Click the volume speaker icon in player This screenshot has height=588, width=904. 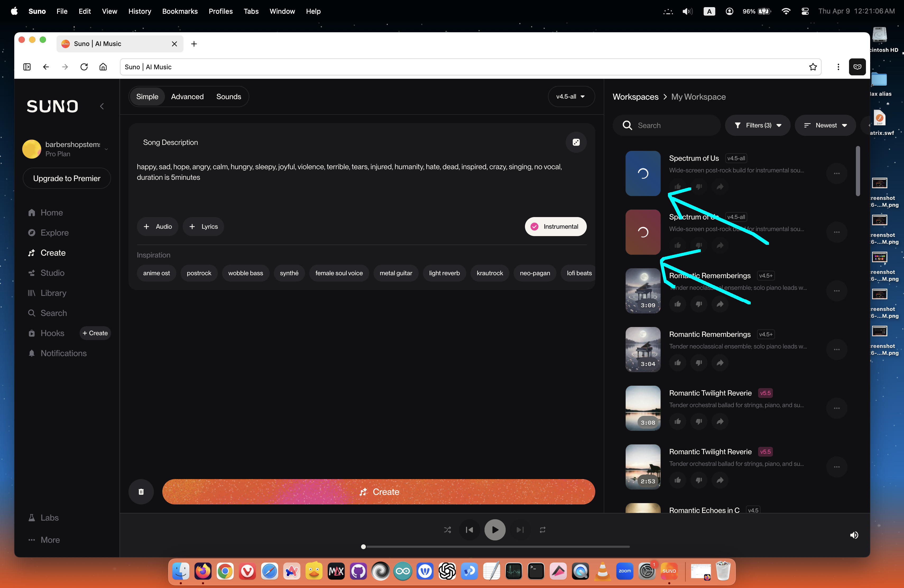854,535
